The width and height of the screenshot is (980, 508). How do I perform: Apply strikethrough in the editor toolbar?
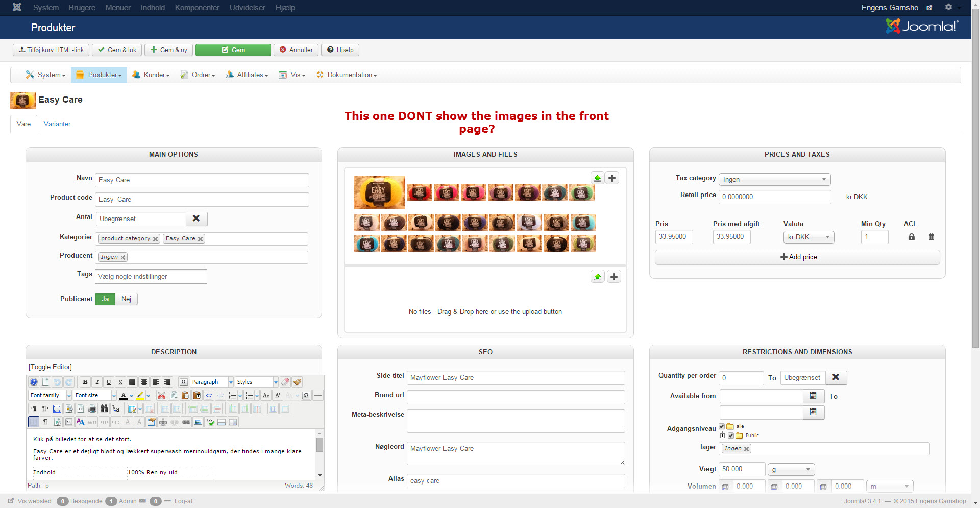click(120, 382)
